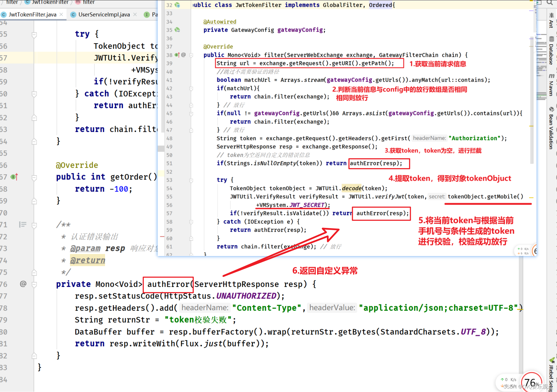557x392 pixels.
Task: Open the Bean Validation tool window
Action: 551,128
